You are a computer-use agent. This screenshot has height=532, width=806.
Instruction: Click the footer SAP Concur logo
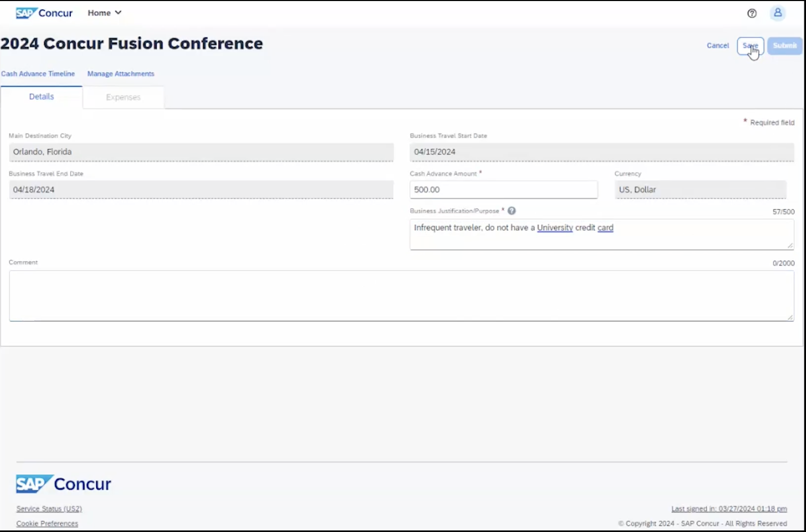(63, 484)
